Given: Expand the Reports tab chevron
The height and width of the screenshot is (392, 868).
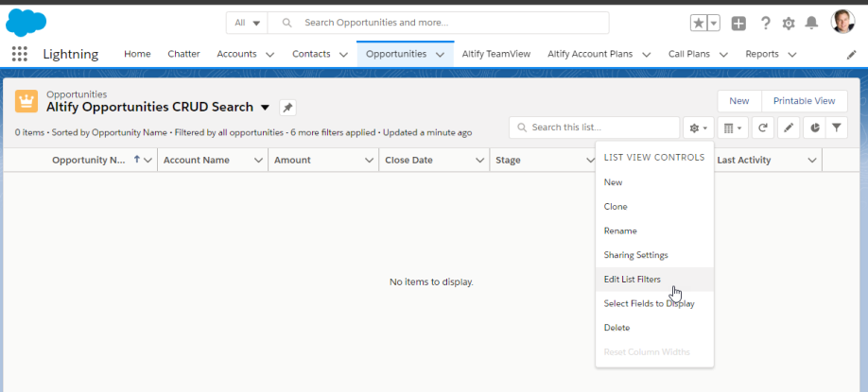Looking at the screenshot, I should pos(792,55).
